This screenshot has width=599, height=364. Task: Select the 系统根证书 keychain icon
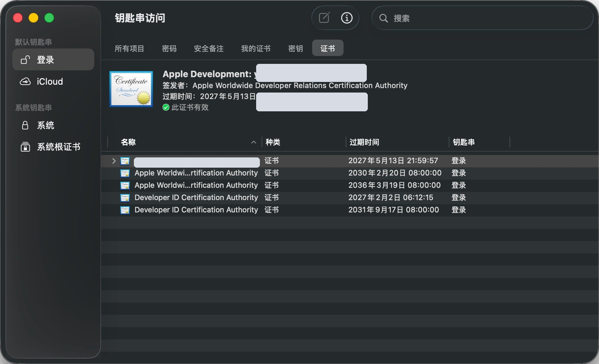[25, 147]
